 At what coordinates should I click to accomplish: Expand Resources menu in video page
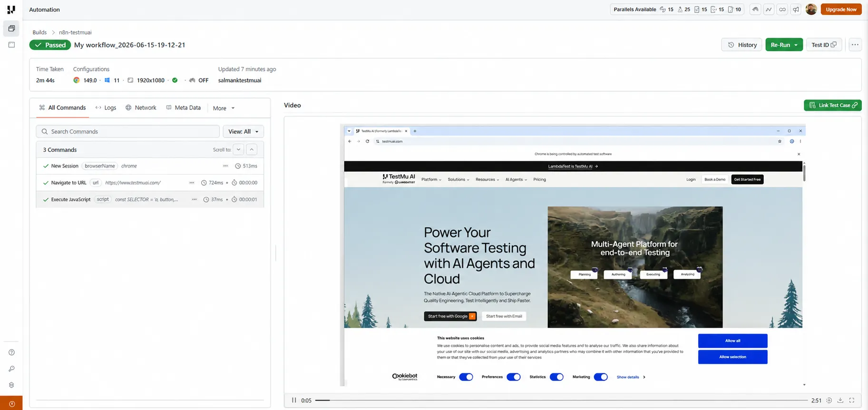coord(487,180)
